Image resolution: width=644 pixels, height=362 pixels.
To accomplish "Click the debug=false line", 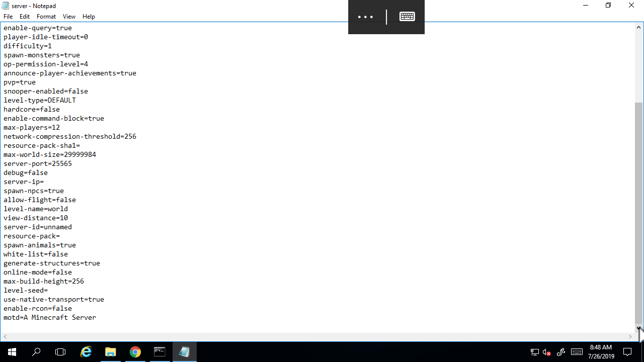I will tap(26, 173).
